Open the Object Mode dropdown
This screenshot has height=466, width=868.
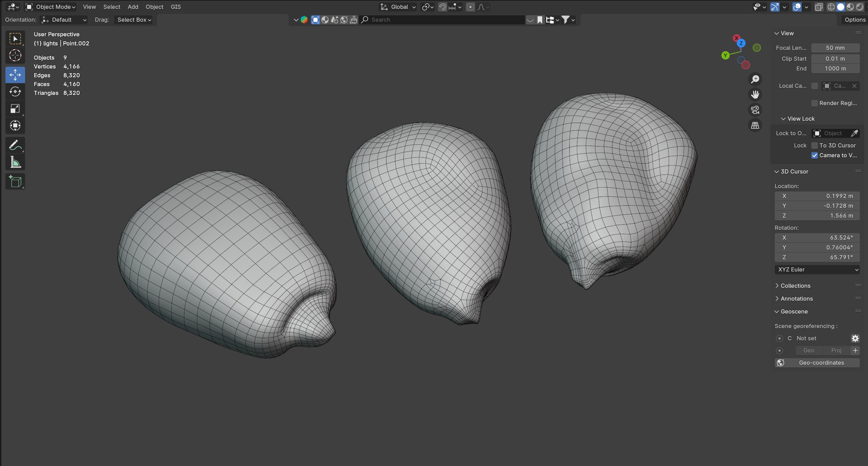(51, 7)
